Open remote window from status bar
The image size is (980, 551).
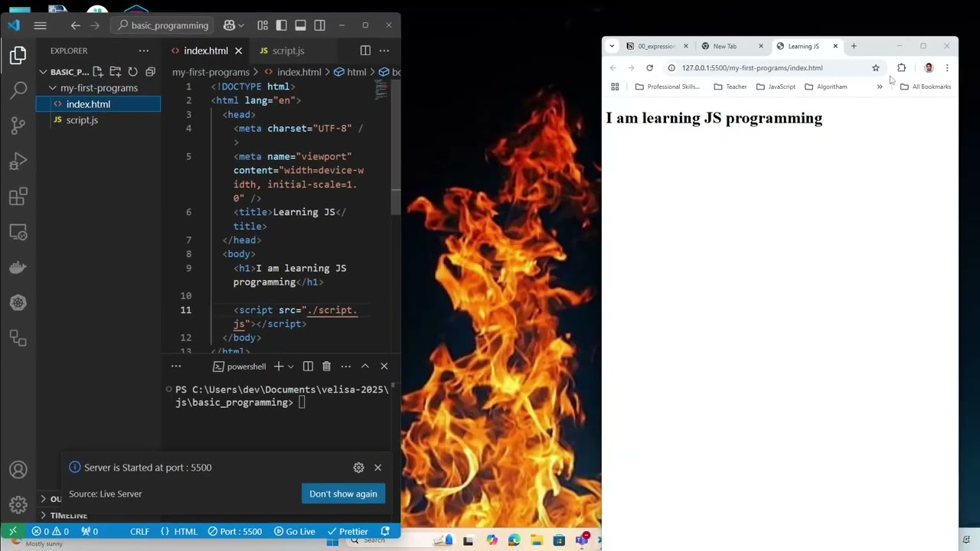[x=12, y=531]
